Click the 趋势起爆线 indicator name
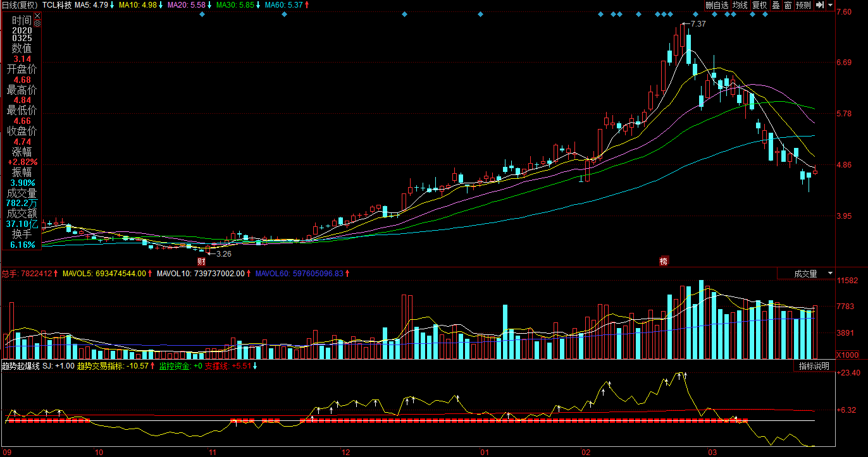The image size is (868, 457). 20,366
